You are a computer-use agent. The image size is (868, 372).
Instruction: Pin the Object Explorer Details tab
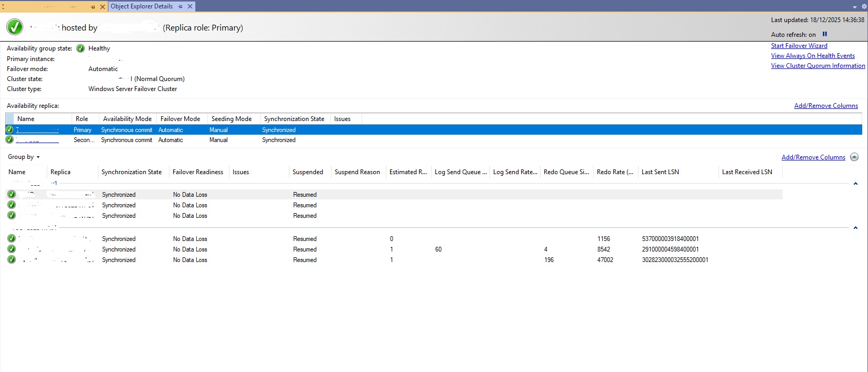[181, 6]
